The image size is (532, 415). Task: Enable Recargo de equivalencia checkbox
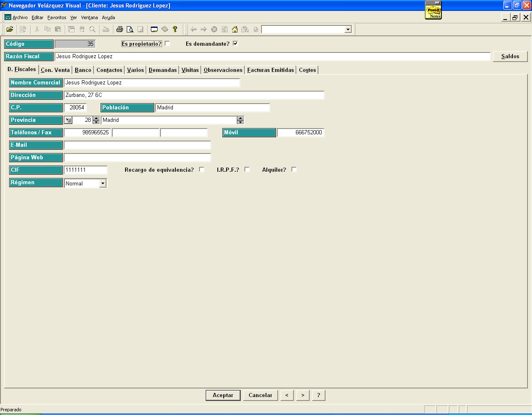coord(202,169)
